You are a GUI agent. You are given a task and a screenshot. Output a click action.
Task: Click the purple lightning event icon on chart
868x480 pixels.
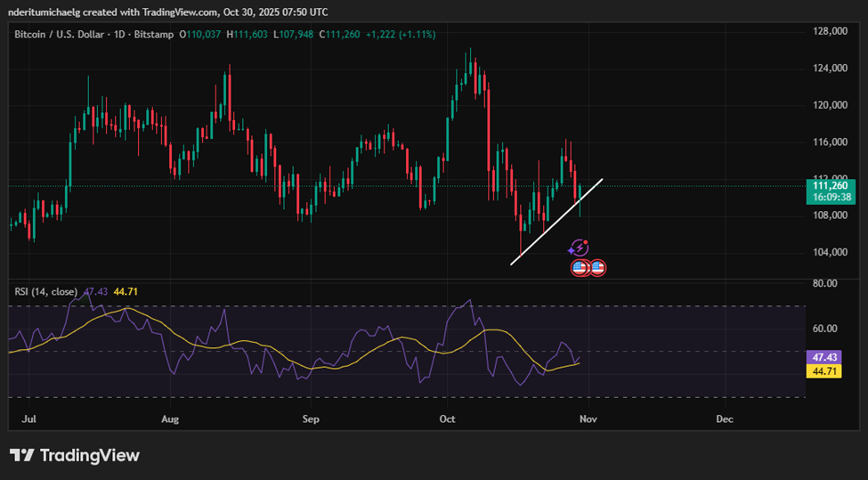click(579, 248)
